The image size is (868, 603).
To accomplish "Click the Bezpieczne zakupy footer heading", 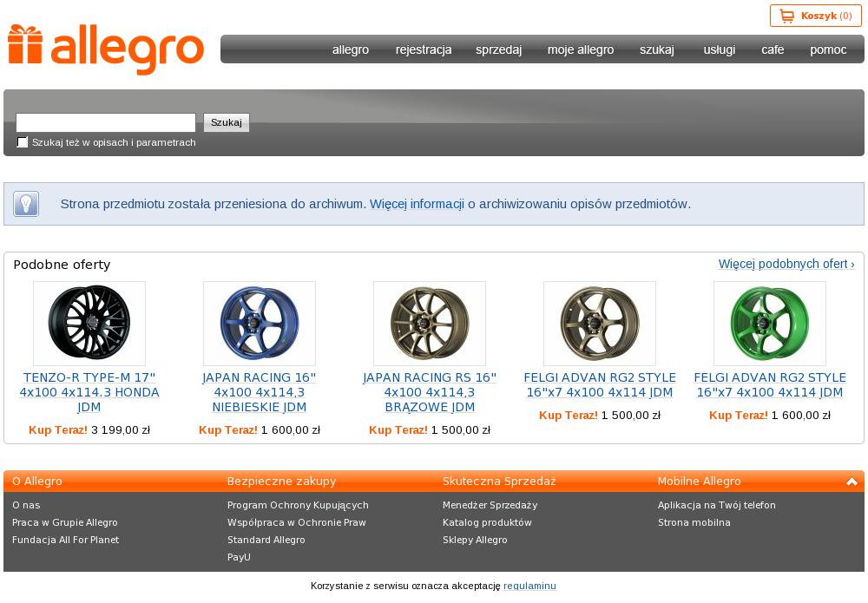I will (x=282, y=482).
